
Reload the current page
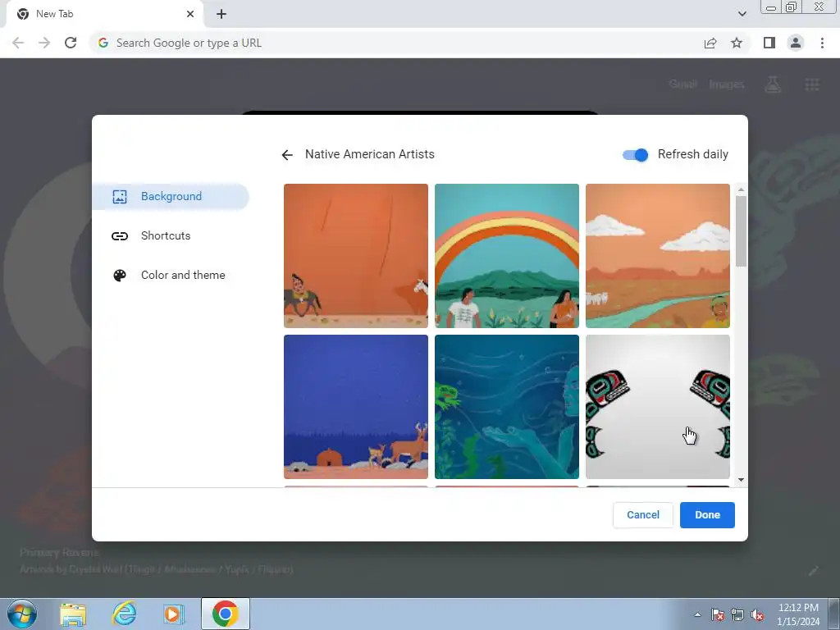71,43
